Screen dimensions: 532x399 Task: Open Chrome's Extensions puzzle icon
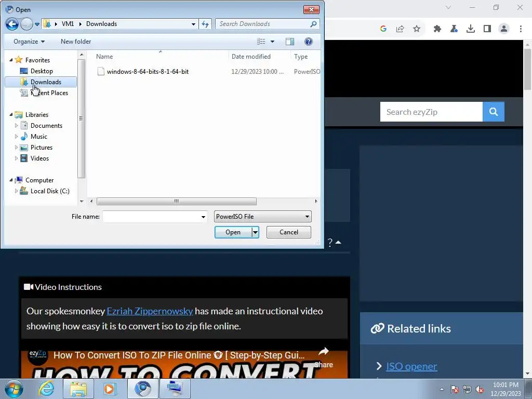click(x=437, y=29)
